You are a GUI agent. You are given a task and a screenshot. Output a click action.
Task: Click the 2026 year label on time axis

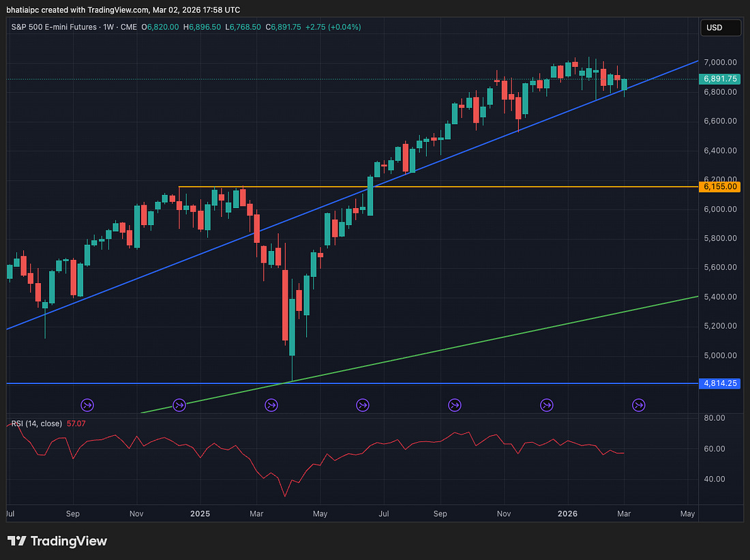[x=567, y=514]
